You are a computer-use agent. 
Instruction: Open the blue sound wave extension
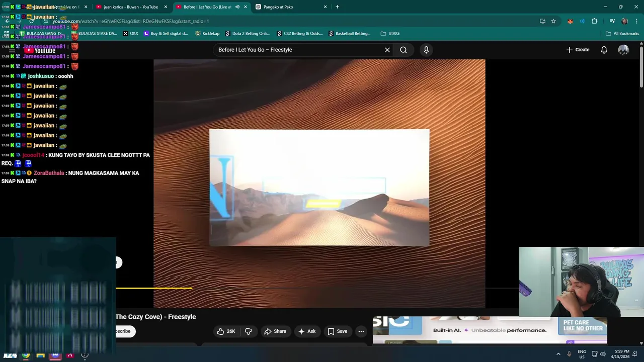pyautogui.click(x=582, y=21)
